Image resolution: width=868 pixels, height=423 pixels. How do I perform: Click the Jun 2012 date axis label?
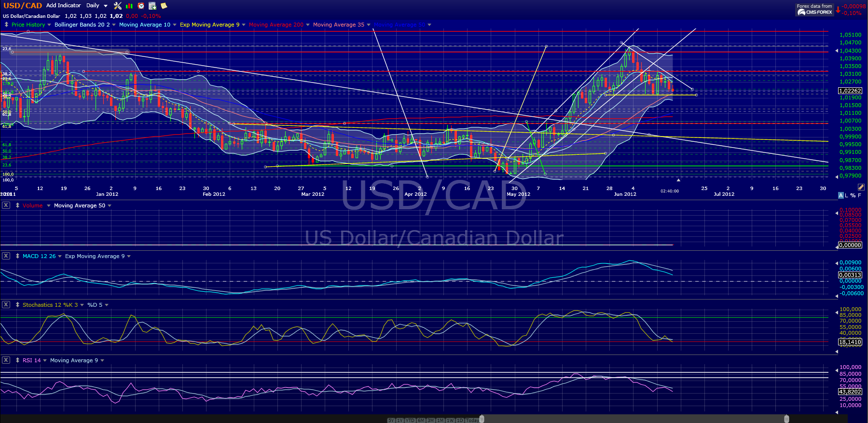[625, 194]
